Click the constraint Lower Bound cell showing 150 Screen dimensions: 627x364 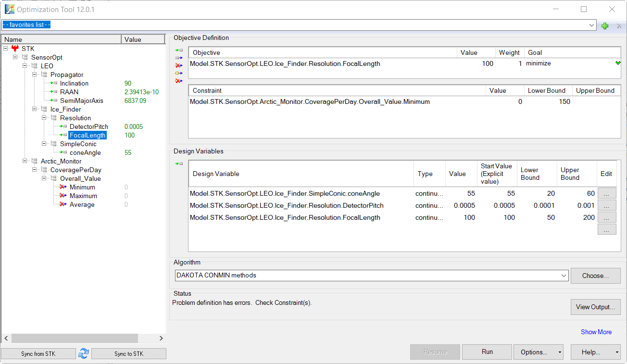pyautogui.click(x=547, y=101)
